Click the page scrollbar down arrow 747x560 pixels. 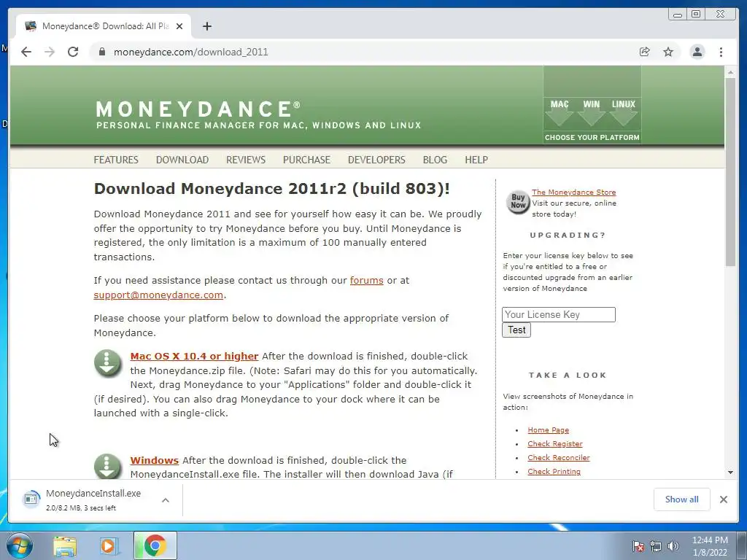tap(729, 472)
